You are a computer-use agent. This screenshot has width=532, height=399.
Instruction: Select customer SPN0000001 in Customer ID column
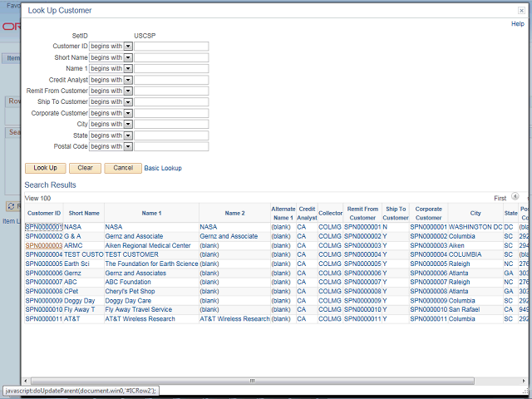pyautogui.click(x=44, y=227)
